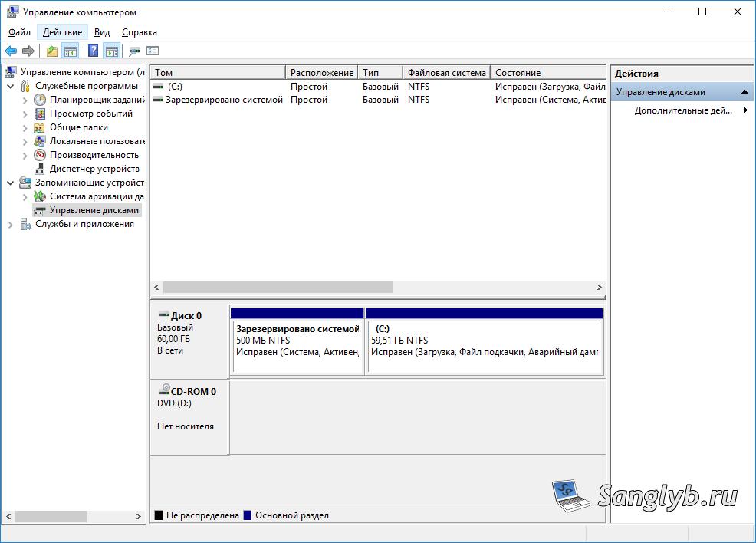Click the checklist toolbar icon
Image resolution: width=756 pixels, height=543 pixels.
tap(153, 51)
